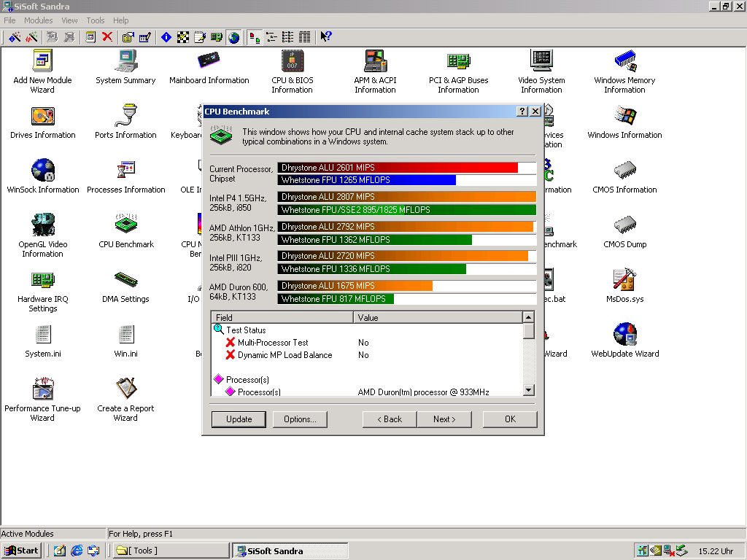The image size is (747, 560).
Task: Open the Windows Memory Information icon
Action: pyautogui.click(x=624, y=62)
